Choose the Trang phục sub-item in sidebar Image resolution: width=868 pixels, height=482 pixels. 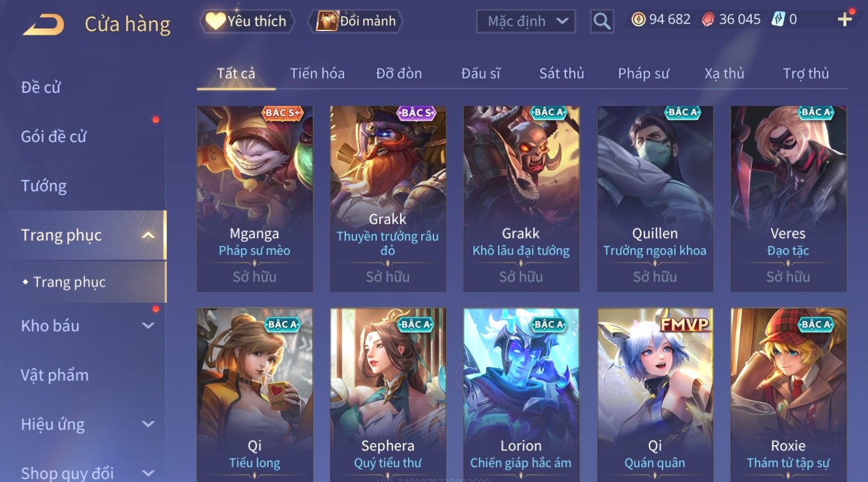click(x=69, y=282)
